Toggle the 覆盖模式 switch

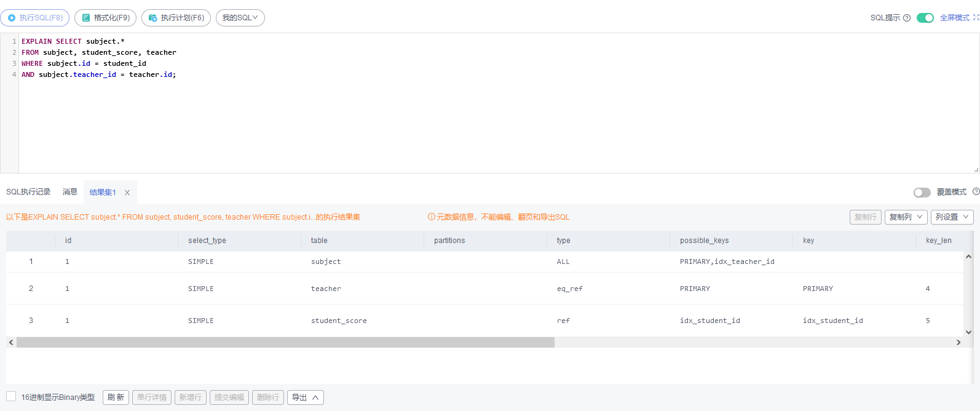point(922,193)
